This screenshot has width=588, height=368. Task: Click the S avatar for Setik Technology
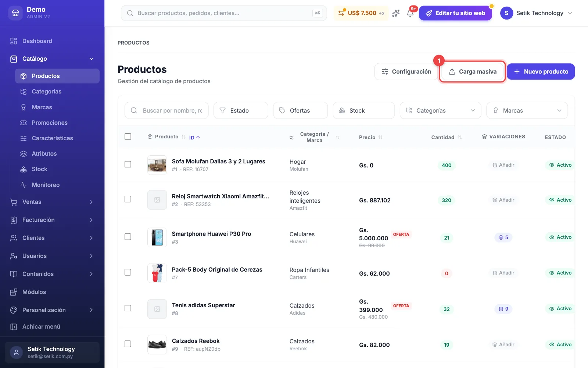506,13
